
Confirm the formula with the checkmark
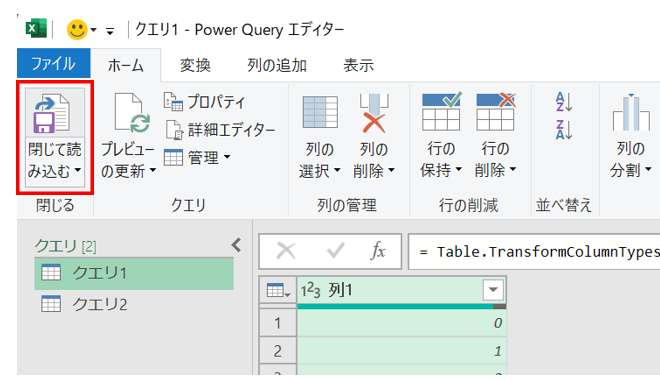tap(335, 251)
